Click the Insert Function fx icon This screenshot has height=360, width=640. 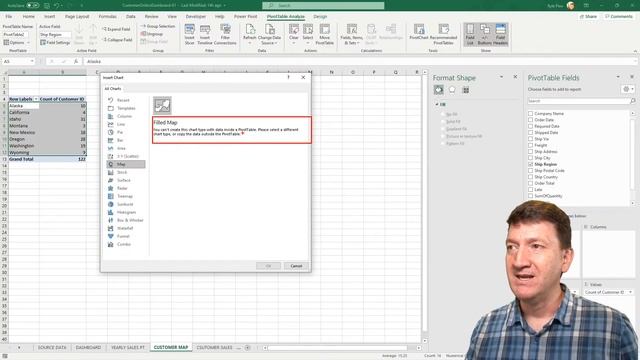coord(76,61)
